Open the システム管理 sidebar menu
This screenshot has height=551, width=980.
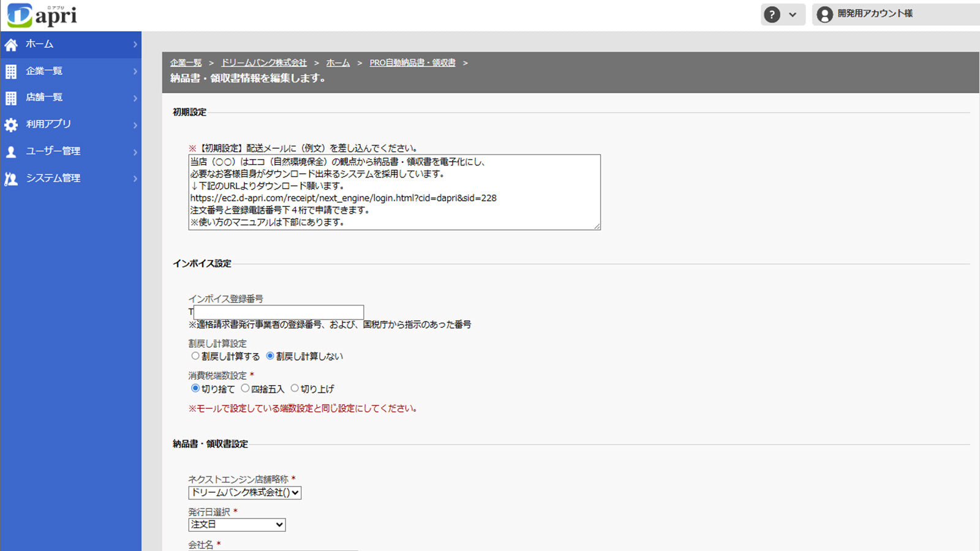point(70,178)
